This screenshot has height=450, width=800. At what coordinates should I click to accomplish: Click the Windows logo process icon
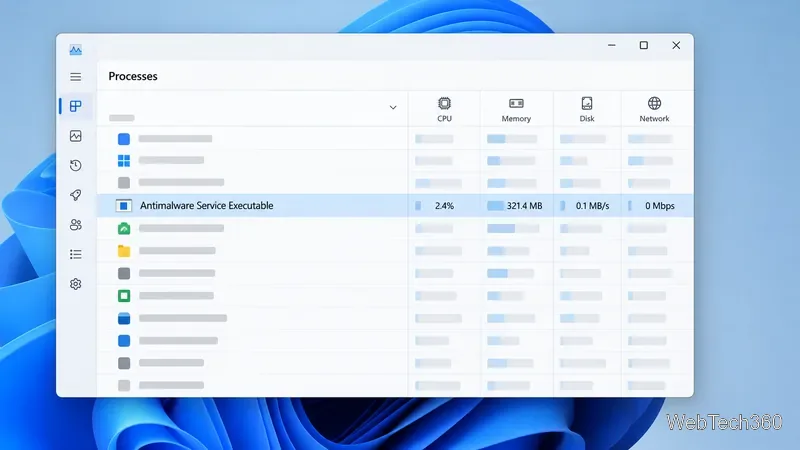pos(123,161)
